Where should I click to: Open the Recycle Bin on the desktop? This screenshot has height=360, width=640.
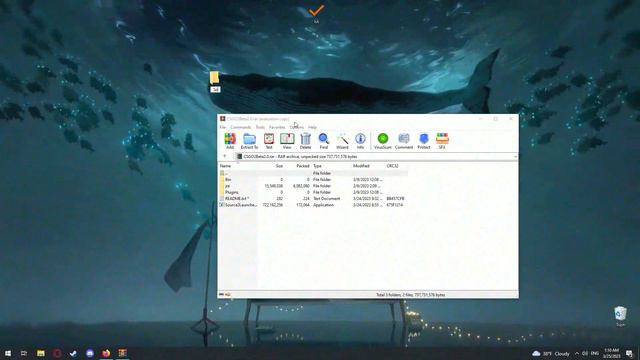(x=620, y=316)
